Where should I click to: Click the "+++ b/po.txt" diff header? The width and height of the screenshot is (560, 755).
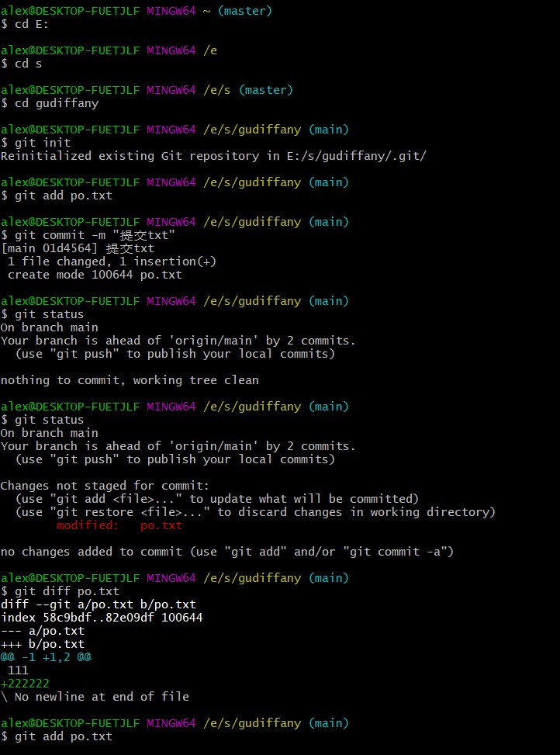coord(43,644)
